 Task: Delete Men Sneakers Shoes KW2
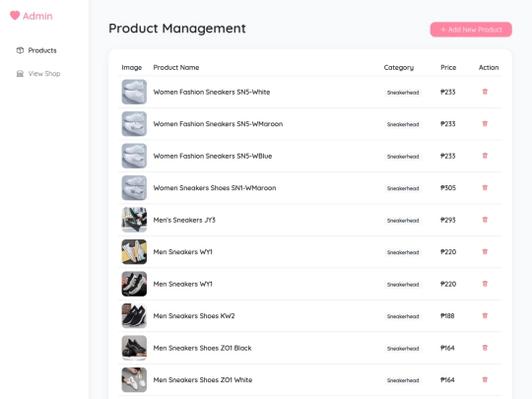pyautogui.click(x=485, y=316)
